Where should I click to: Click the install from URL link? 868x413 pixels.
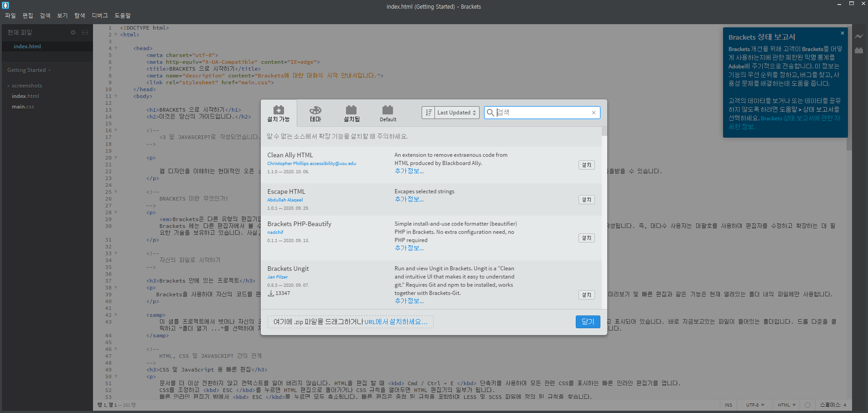point(396,322)
